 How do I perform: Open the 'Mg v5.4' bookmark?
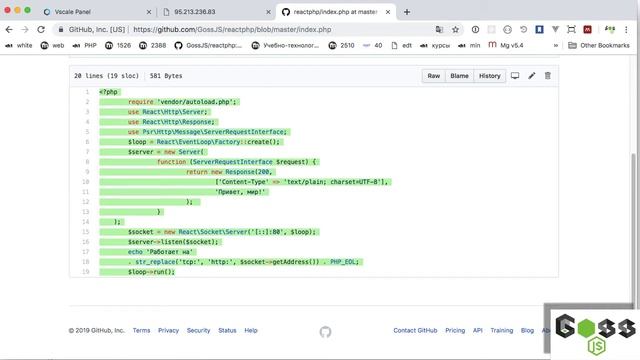506,45
